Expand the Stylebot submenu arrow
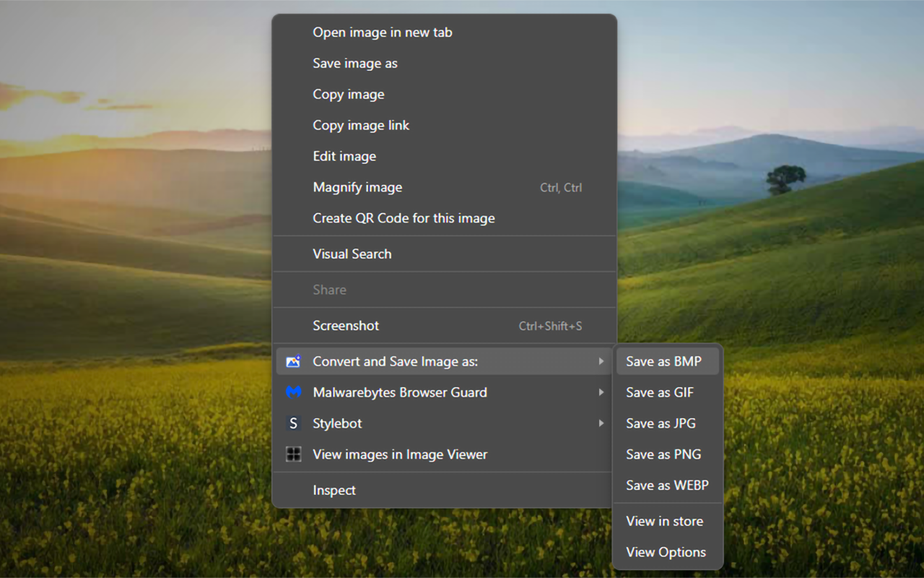Image resolution: width=924 pixels, height=578 pixels. [x=601, y=423]
